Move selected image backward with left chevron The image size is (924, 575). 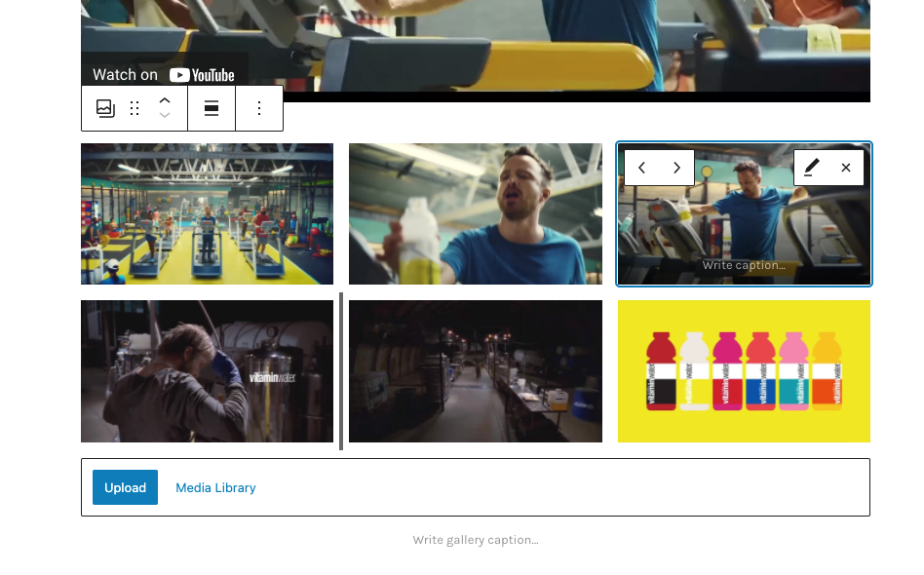tap(641, 168)
